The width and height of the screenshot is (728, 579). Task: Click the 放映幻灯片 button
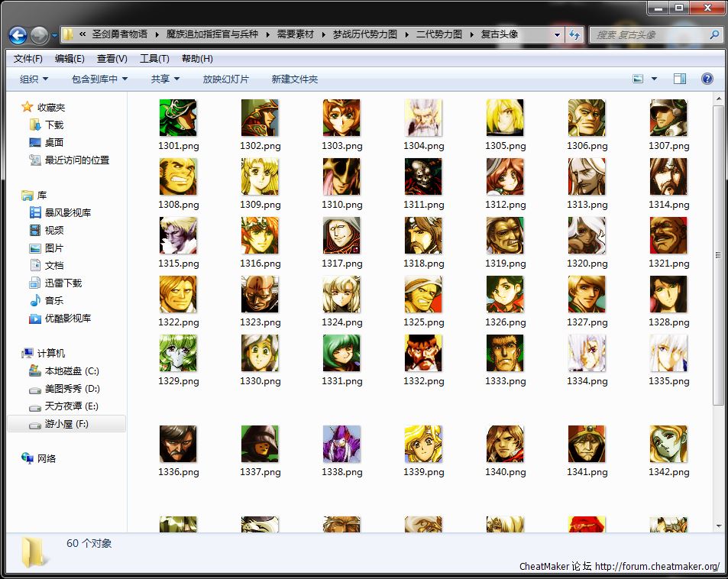[x=225, y=79]
